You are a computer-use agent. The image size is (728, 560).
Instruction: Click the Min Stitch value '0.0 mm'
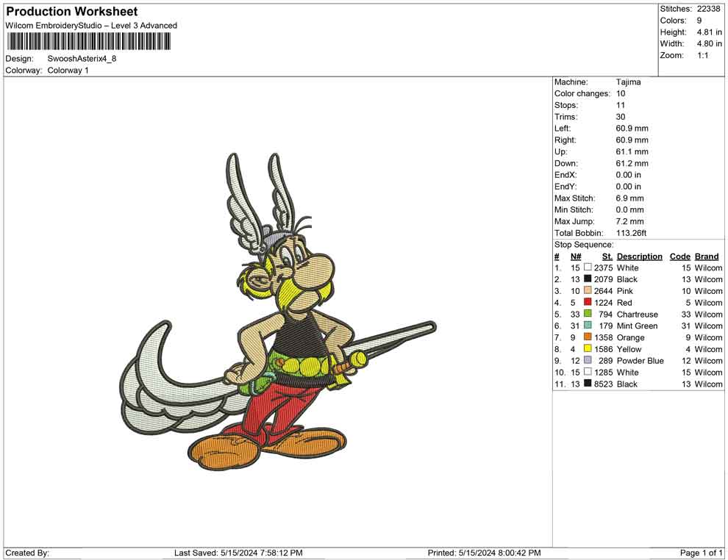tap(630, 209)
